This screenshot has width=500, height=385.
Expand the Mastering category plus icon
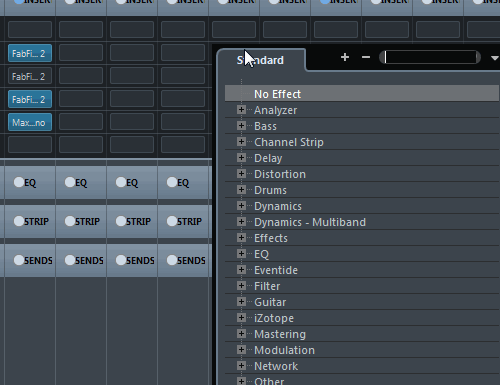(241, 334)
